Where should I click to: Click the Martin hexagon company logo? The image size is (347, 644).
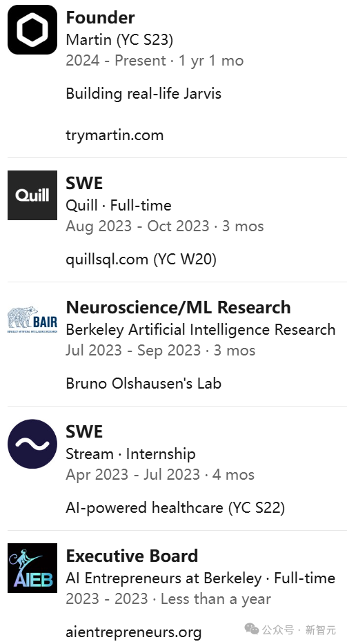tap(32, 30)
